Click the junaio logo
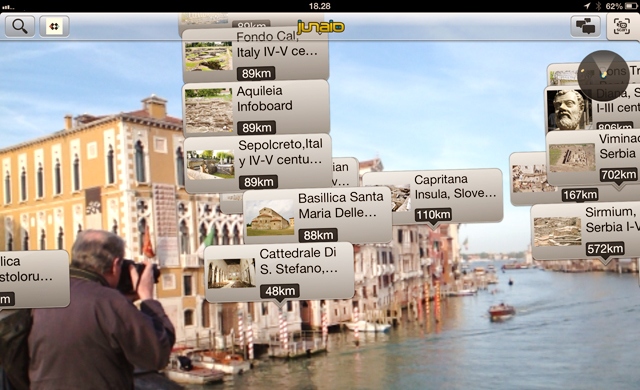 pyautogui.click(x=321, y=27)
